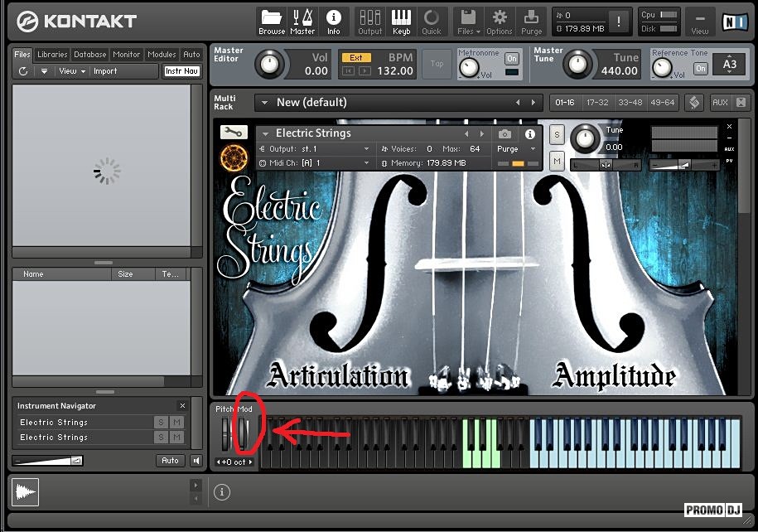This screenshot has height=532, width=758.
Task: Click the Purge icon in the header
Action: [531, 22]
